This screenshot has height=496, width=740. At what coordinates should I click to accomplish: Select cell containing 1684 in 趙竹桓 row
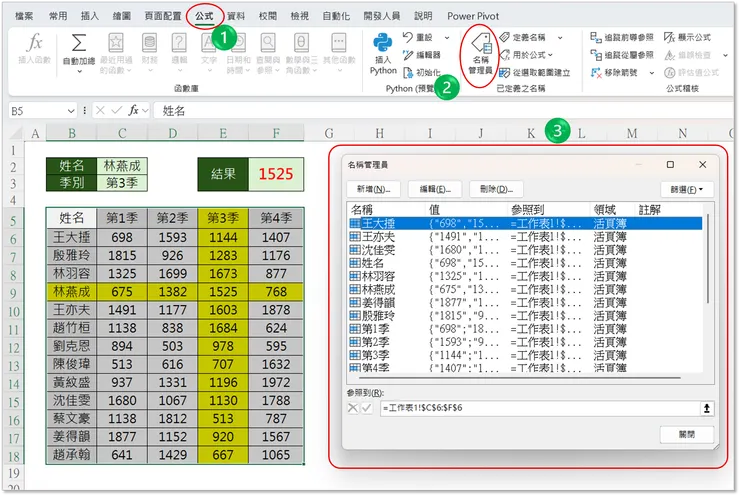pos(223,328)
